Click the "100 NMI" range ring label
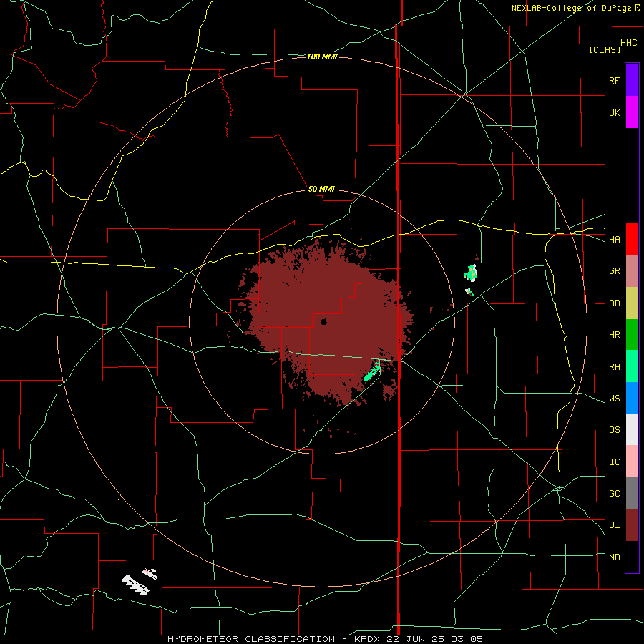The width and height of the screenshot is (644, 644). (322, 57)
